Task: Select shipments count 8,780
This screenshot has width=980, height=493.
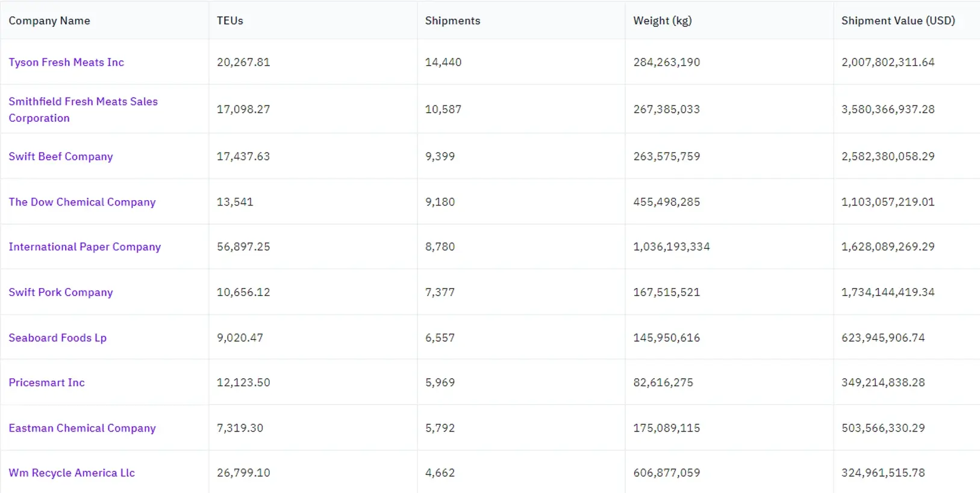Action: pos(440,247)
